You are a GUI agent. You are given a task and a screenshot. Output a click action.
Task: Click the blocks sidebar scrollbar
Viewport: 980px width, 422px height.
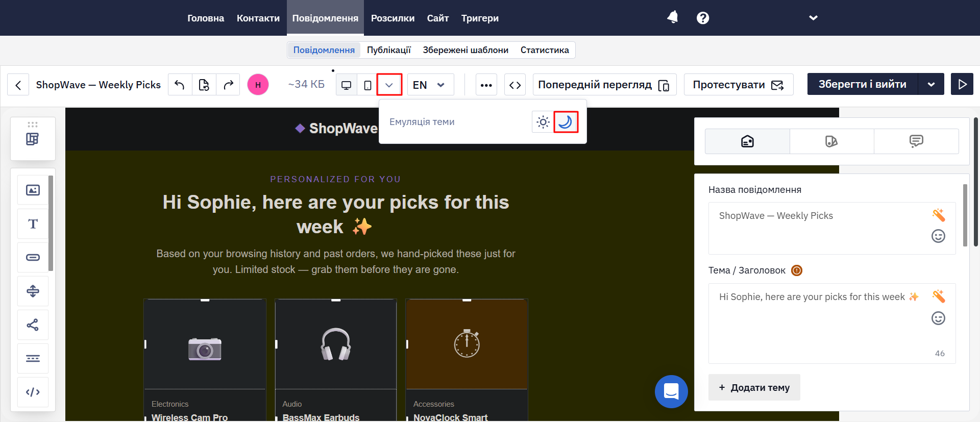51,223
